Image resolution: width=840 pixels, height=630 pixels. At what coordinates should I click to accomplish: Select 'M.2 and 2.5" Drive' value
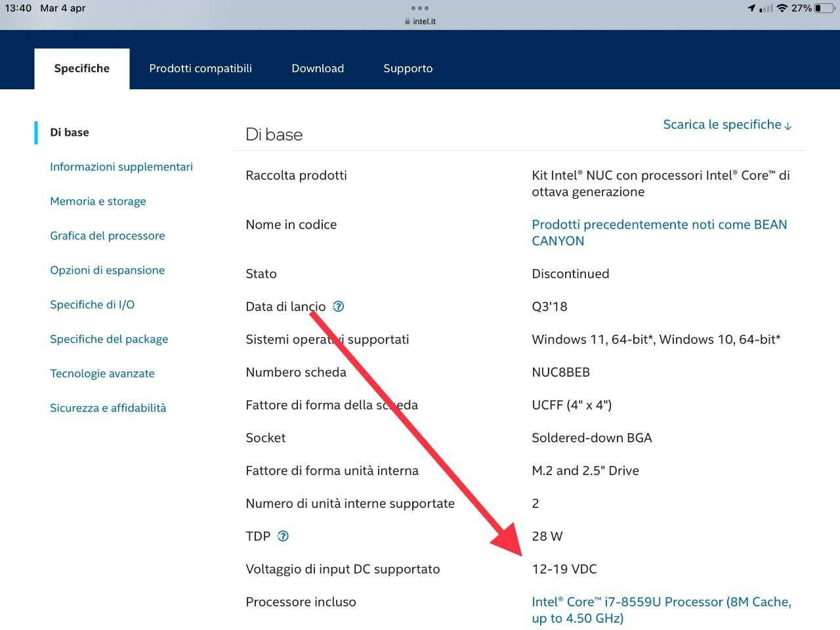click(x=585, y=471)
